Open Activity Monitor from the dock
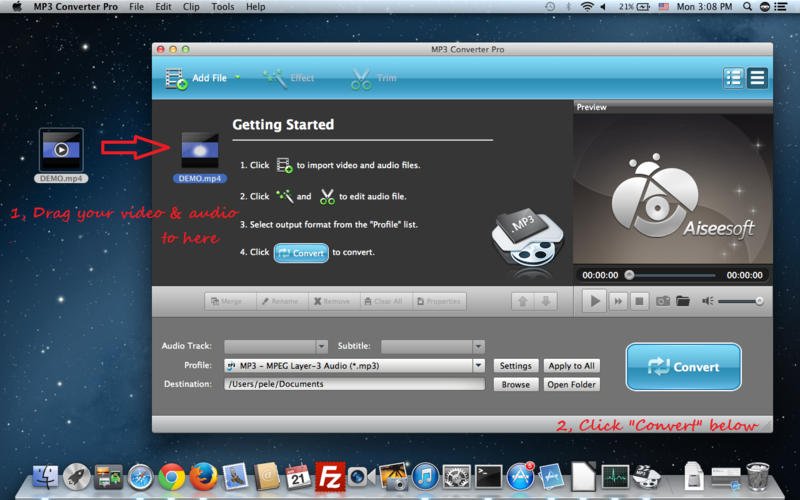 (x=615, y=477)
